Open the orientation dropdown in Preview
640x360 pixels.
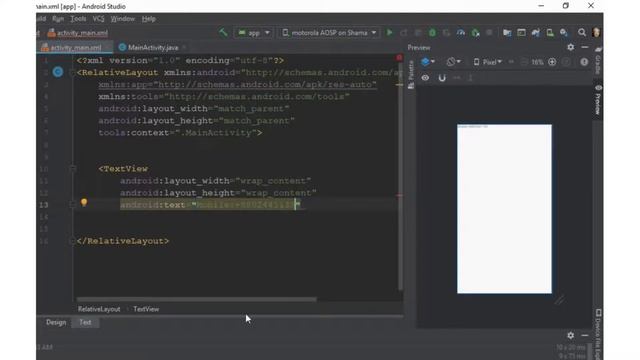point(453,62)
